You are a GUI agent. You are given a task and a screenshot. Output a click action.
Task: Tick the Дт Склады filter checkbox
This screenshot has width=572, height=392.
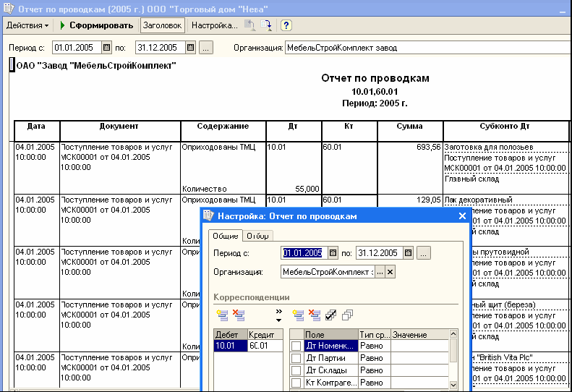[296, 370]
